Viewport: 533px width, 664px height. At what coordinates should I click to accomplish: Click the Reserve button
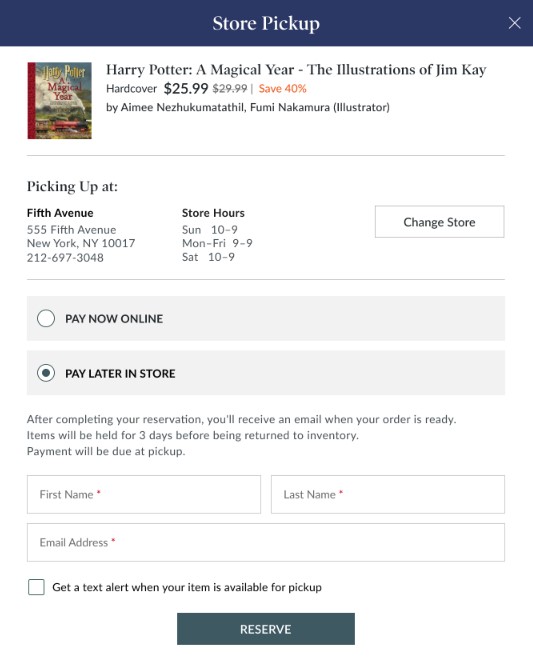(x=266, y=629)
